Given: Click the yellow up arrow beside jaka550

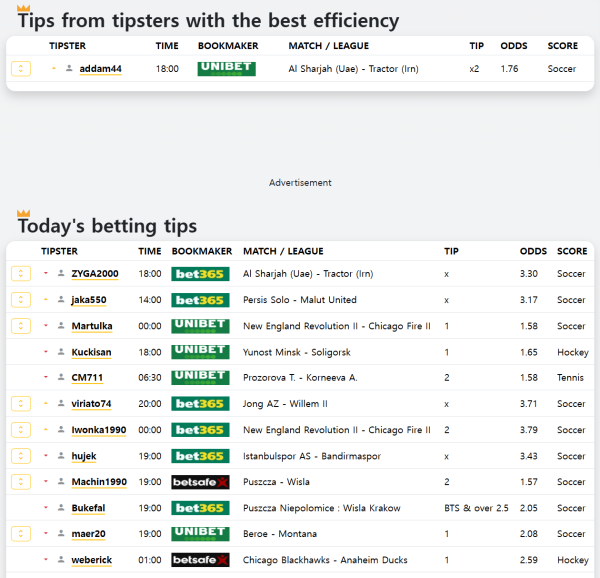Looking at the screenshot, I should (x=46, y=300).
